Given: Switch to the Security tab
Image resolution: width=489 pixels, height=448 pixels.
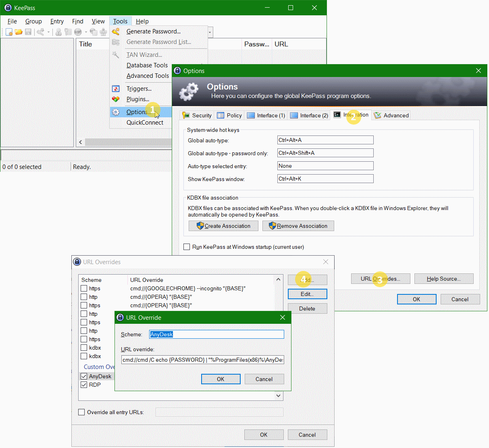Looking at the screenshot, I should click(197, 115).
